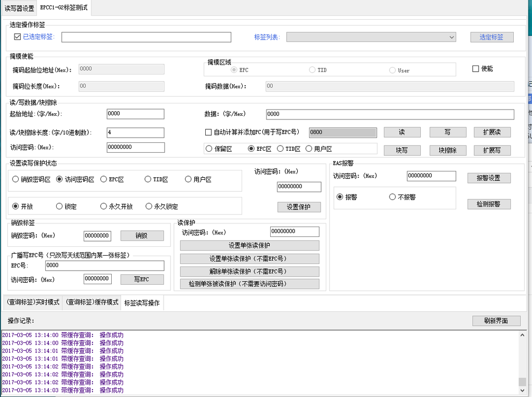Switch to (查询标签)缓存模式 tab

coord(92,302)
